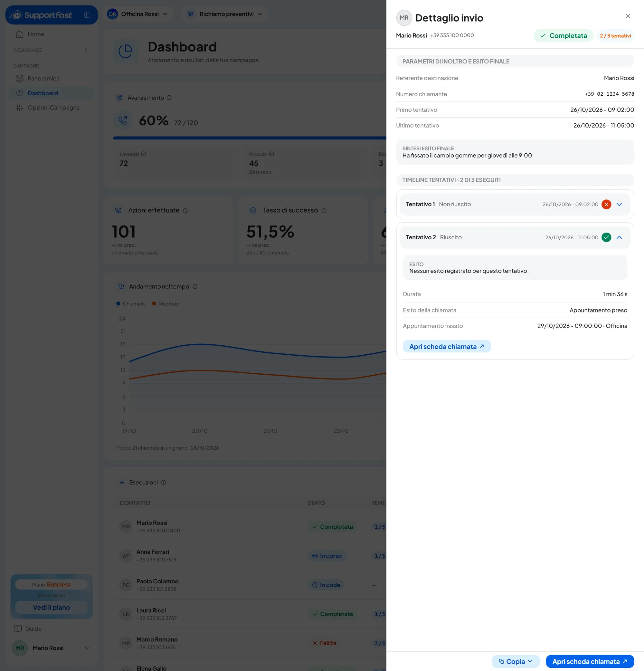Open Guida in the sidebar

point(27,628)
